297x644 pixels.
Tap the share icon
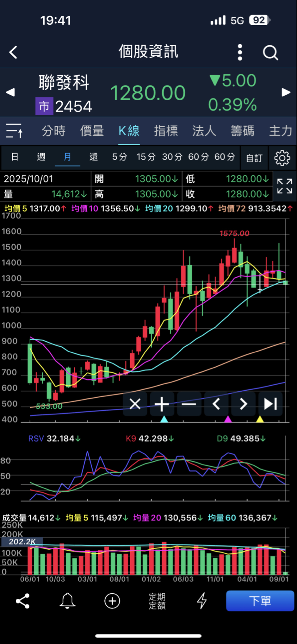pos(23,601)
